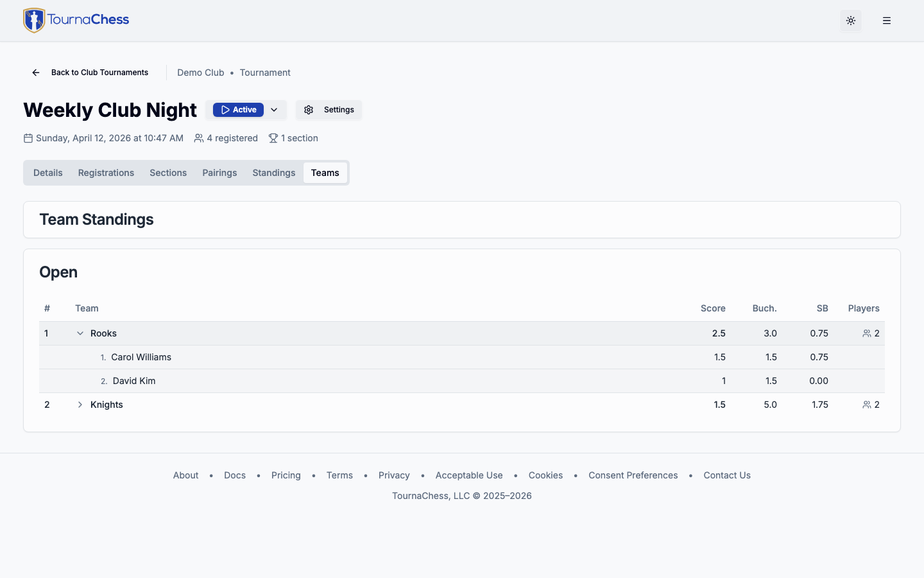Click the Active status button

[239, 110]
